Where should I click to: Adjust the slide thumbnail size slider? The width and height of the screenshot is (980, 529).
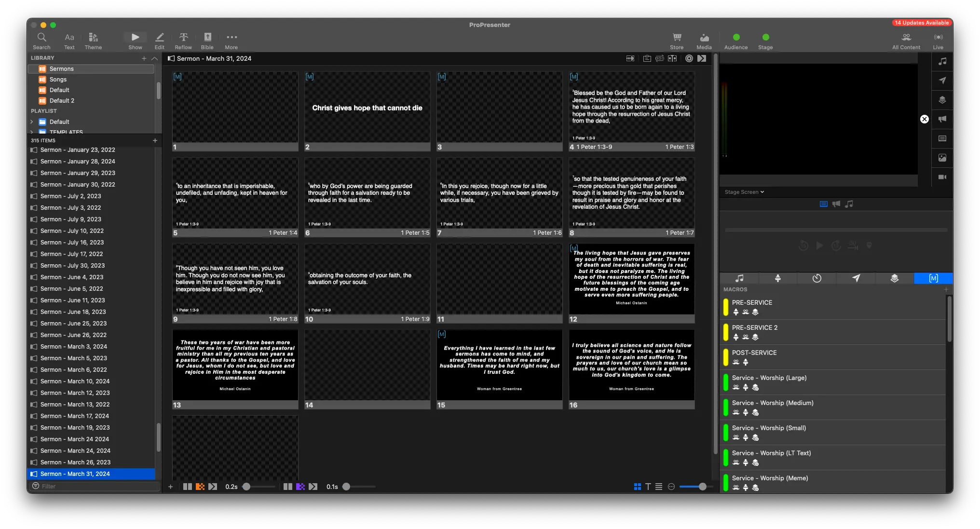click(x=702, y=487)
